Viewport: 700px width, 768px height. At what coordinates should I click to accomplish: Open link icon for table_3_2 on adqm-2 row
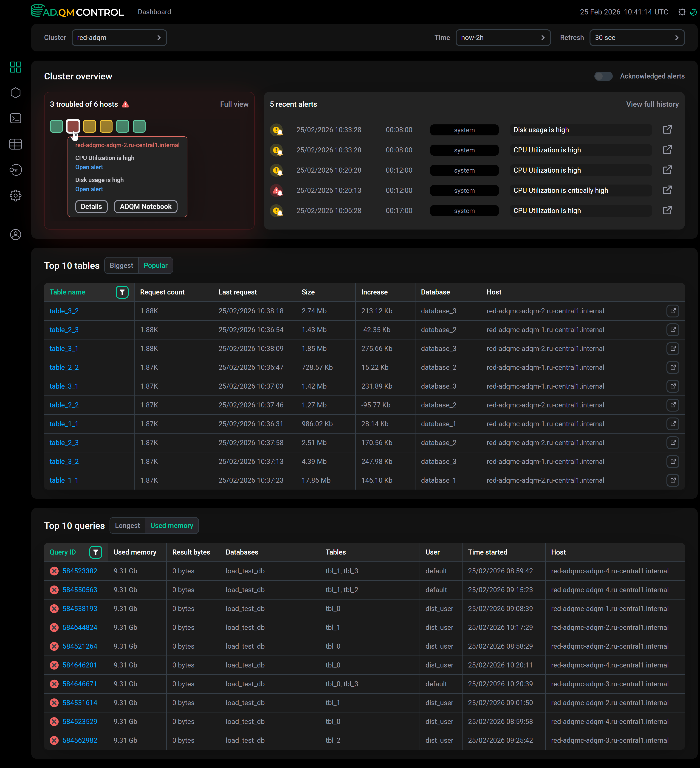(x=673, y=311)
